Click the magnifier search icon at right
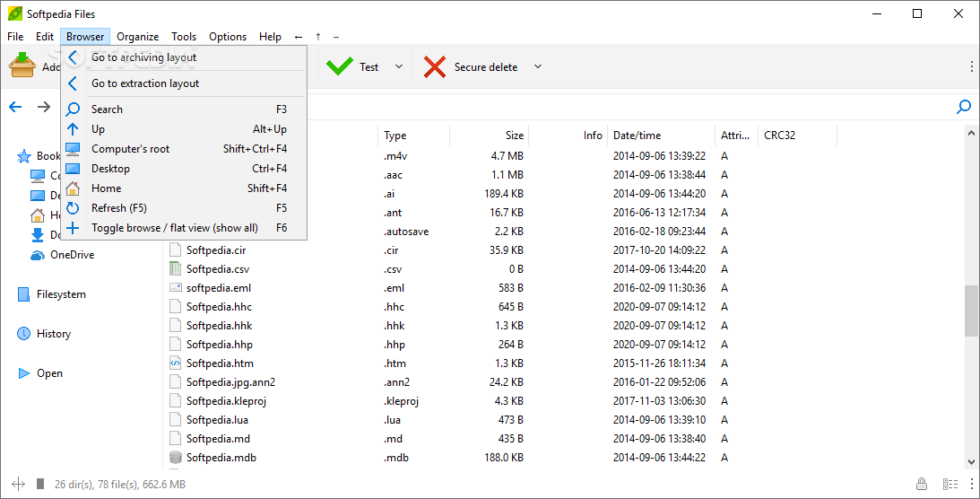980x499 pixels. 964,107
